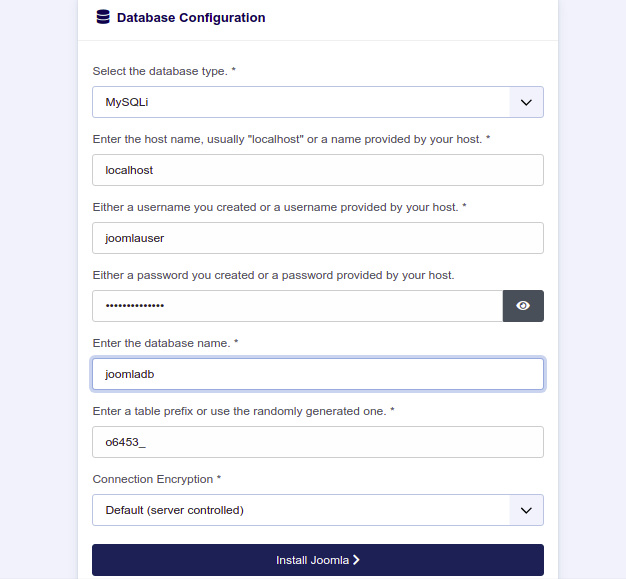Open the MySQLi database type dropdown
This screenshot has width=626, height=579.
point(300,102)
